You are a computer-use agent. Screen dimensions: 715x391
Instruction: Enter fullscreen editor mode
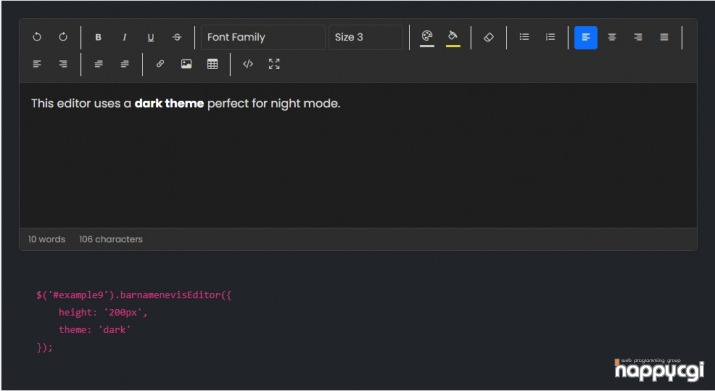274,64
